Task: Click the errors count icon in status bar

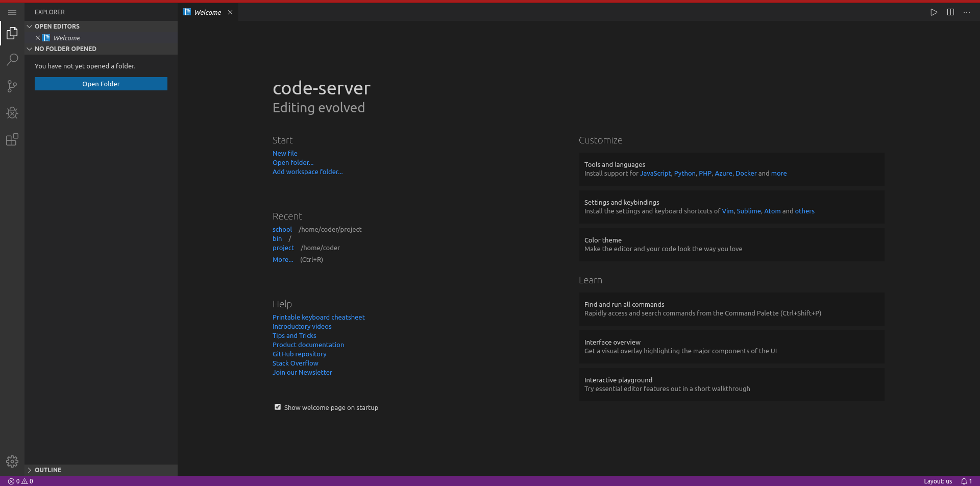Action: coord(14,481)
